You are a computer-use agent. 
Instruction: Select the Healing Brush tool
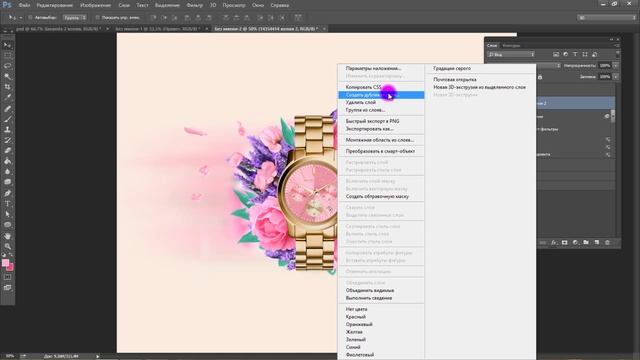click(x=7, y=109)
